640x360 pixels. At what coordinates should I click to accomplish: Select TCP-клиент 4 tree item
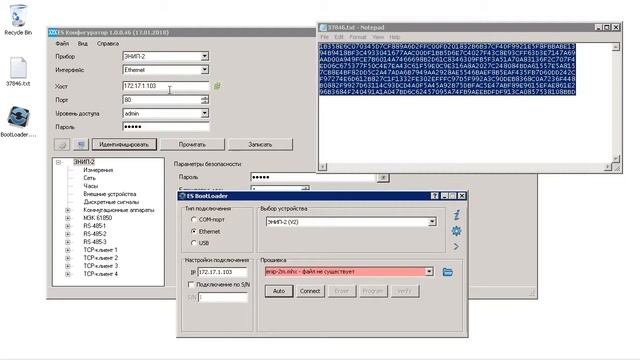tap(100, 274)
